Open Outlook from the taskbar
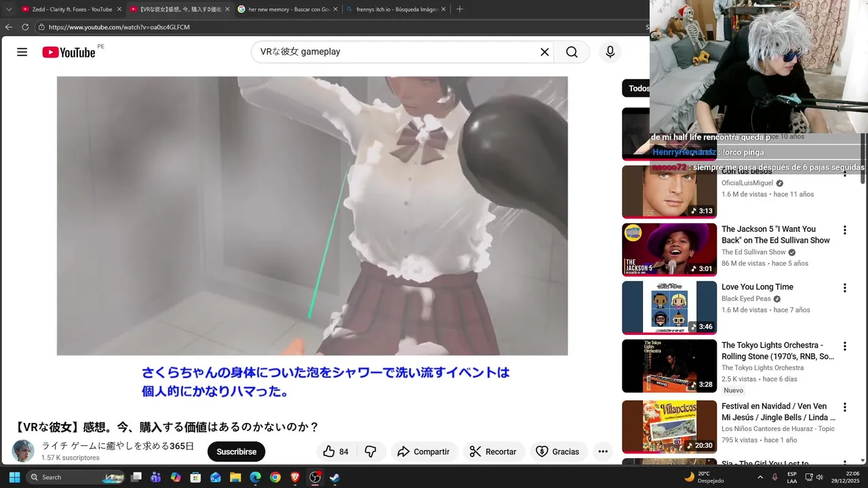The width and height of the screenshot is (868, 488). [x=216, y=477]
